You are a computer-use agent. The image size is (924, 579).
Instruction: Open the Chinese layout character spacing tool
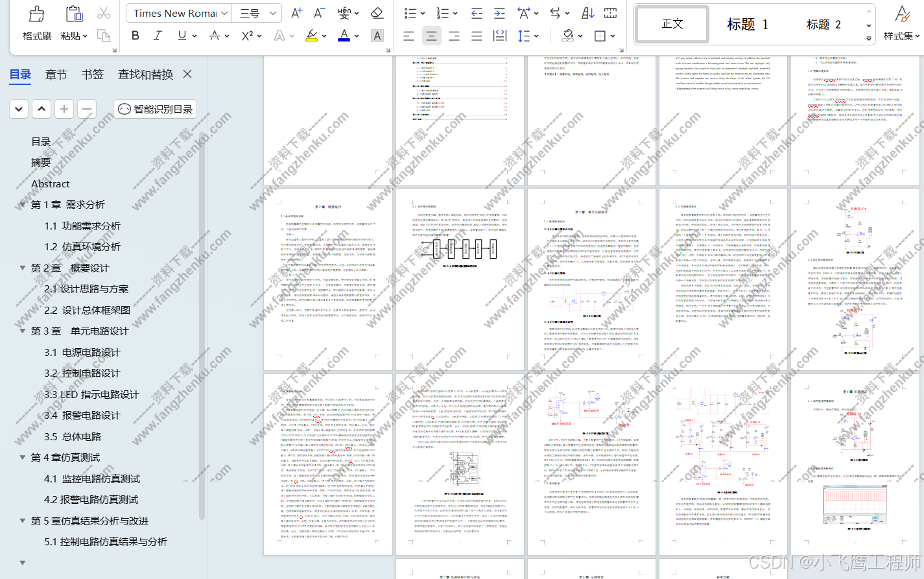pos(524,13)
